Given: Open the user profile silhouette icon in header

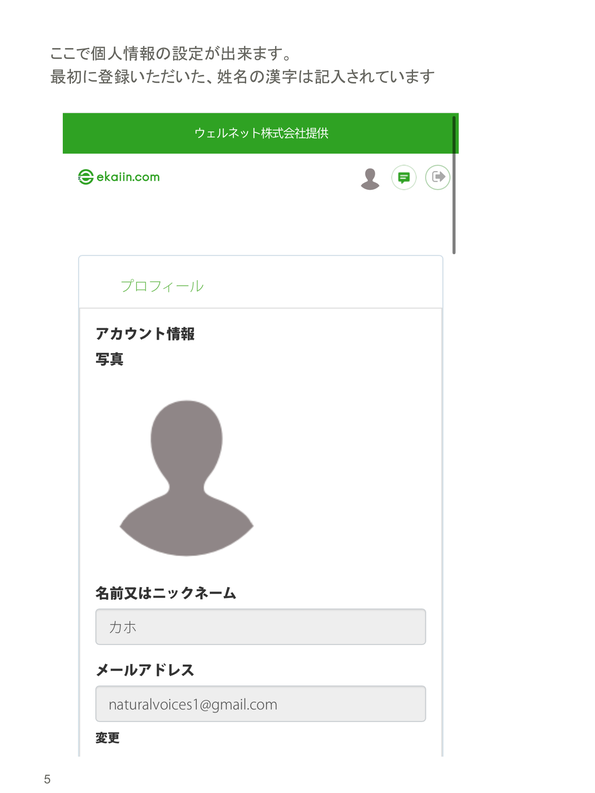Looking at the screenshot, I should (370, 179).
